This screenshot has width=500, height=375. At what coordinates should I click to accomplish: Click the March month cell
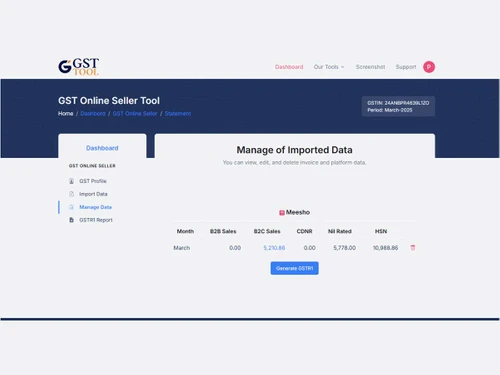(182, 248)
